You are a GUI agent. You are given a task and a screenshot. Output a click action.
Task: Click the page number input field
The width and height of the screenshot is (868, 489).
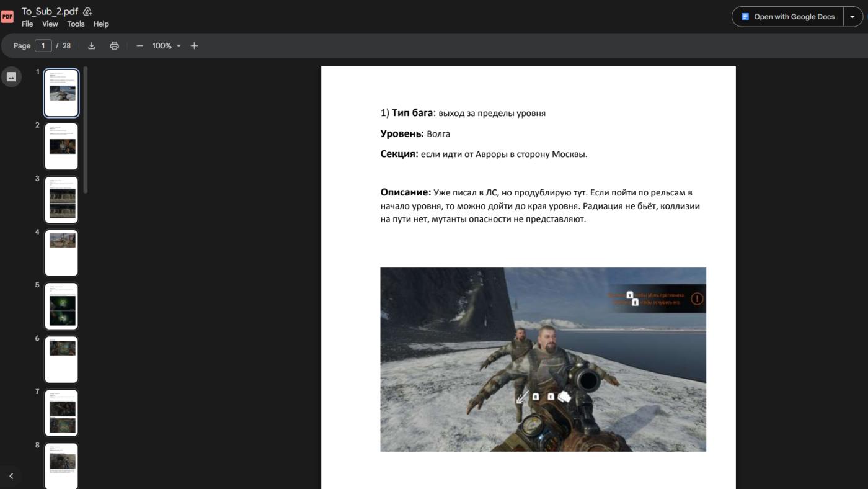click(43, 46)
